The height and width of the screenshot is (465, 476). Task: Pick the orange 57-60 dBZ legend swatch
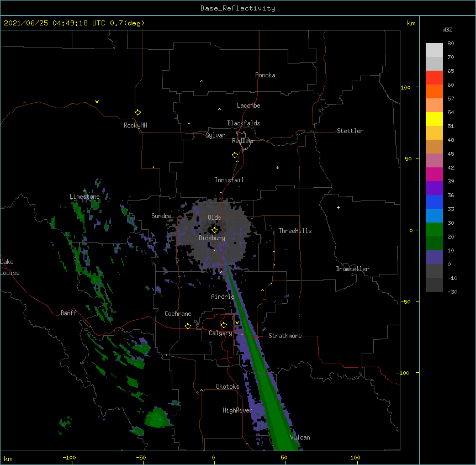[434, 91]
